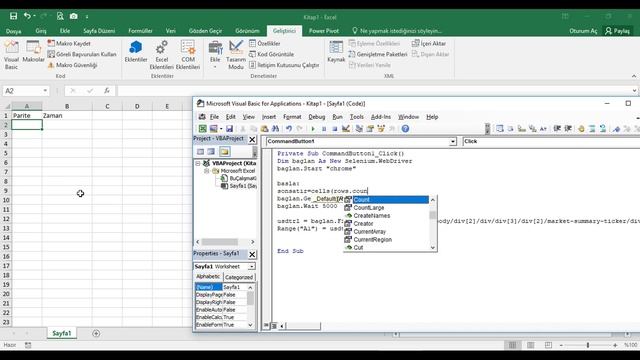Click Oturum Aç sign-in link

[583, 31]
